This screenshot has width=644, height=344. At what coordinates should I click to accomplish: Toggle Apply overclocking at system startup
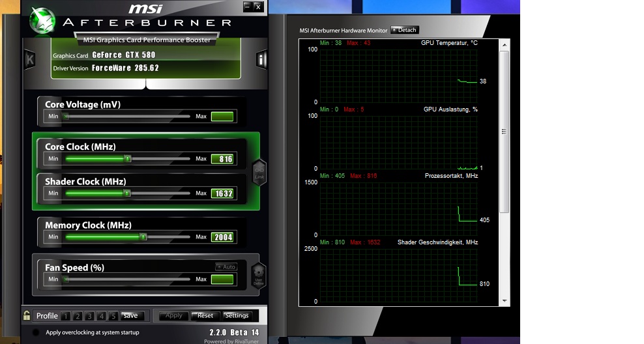pyautogui.click(x=36, y=332)
